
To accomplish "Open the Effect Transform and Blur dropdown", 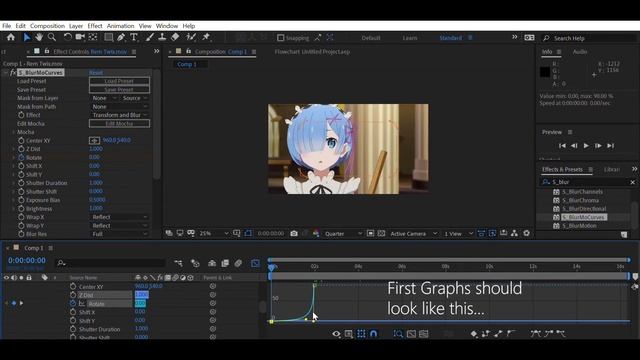I will (119, 115).
